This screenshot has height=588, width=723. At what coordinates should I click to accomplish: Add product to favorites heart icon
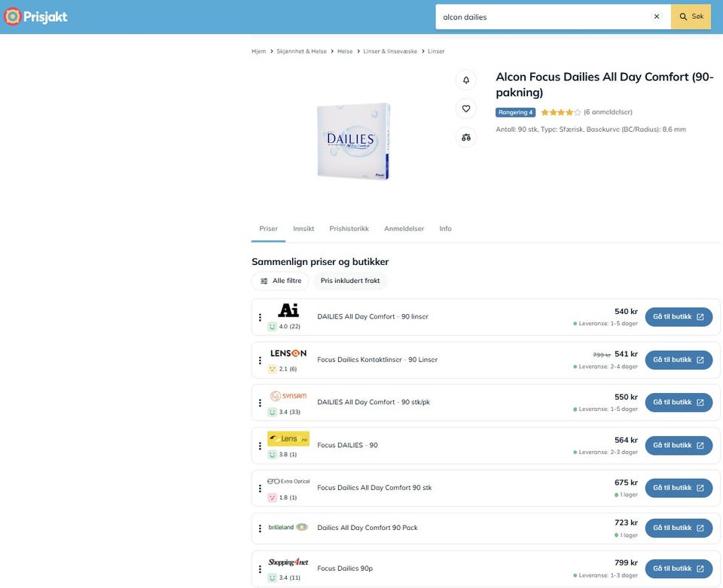466,108
